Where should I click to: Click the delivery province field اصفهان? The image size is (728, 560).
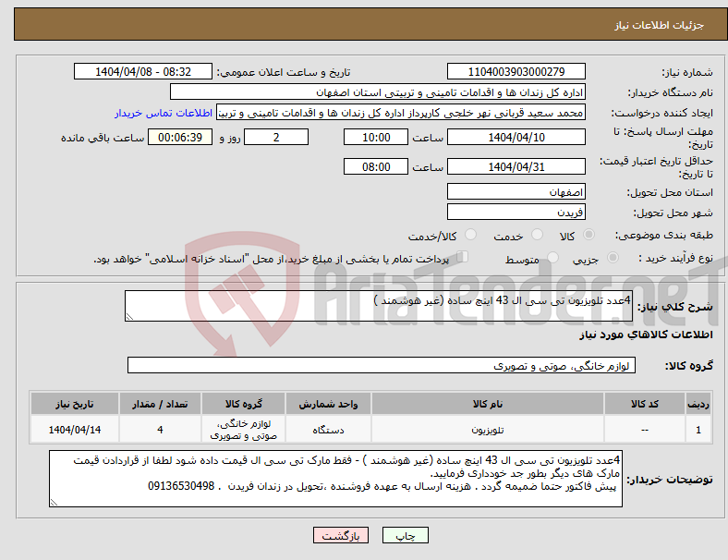coord(516,192)
